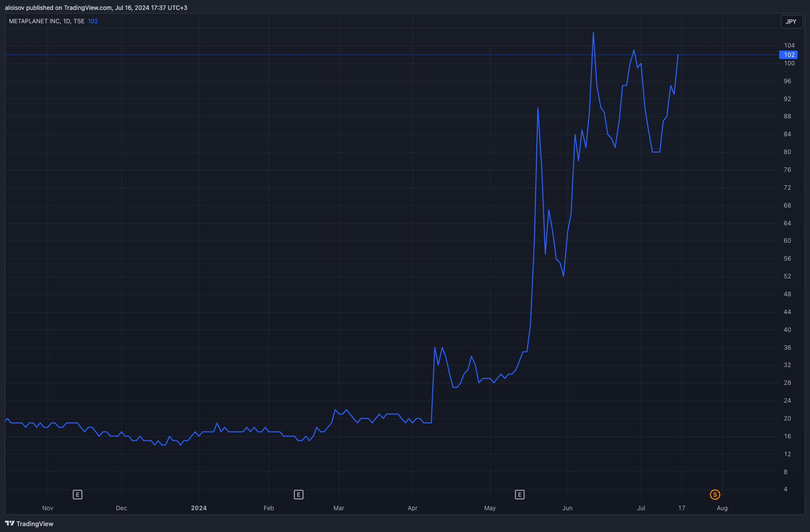The image size is (810, 532).
Task: Click the 28 level on the price axis
Action: click(x=787, y=383)
